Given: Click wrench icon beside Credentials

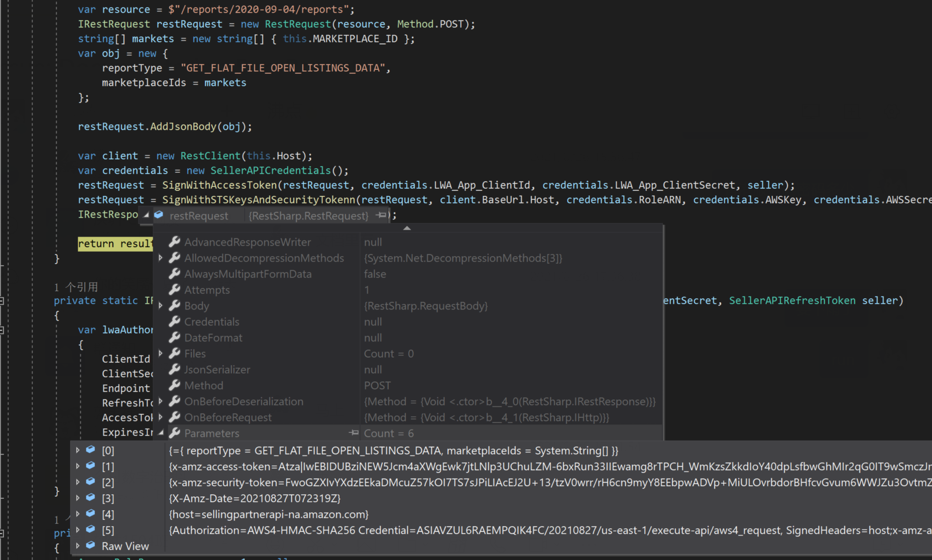Looking at the screenshot, I should [174, 321].
